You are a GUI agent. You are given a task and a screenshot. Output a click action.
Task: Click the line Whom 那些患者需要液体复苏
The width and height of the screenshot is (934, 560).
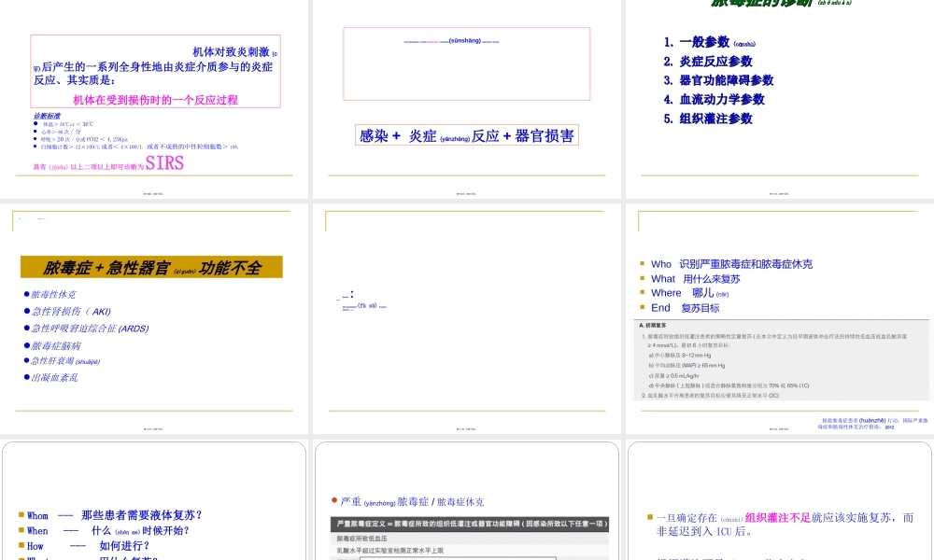pos(110,515)
